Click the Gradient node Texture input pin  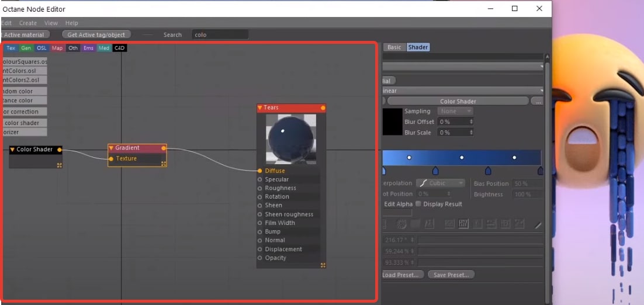[111, 159]
